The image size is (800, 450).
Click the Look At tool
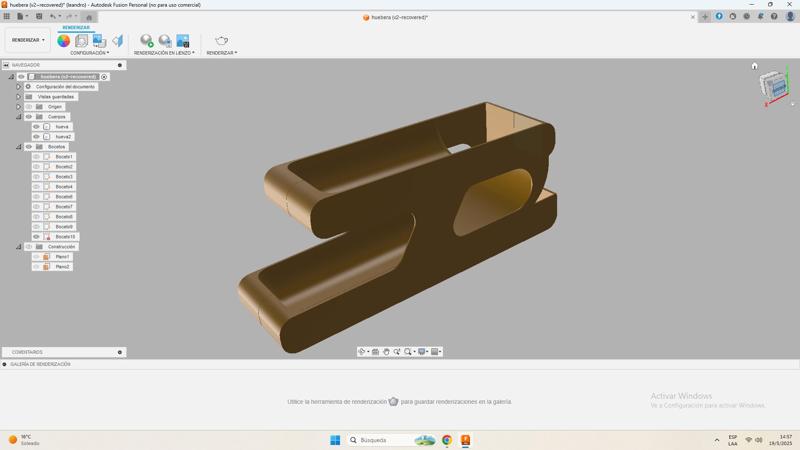click(376, 352)
